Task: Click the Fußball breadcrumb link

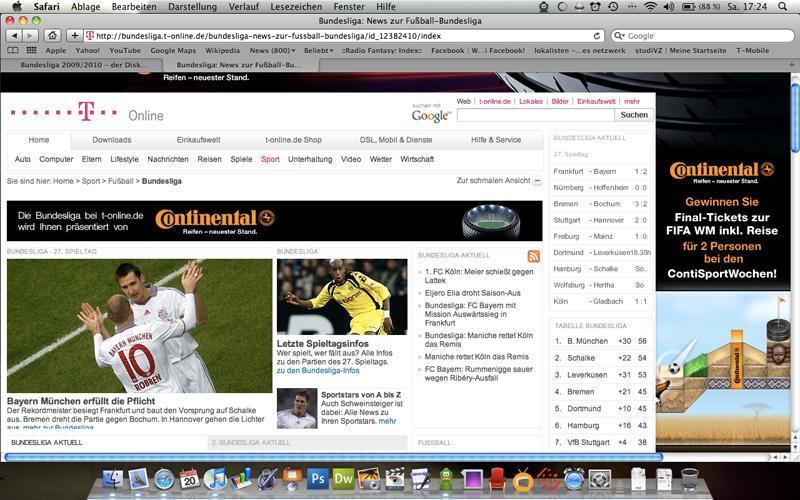Action: click(x=120, y=181)
